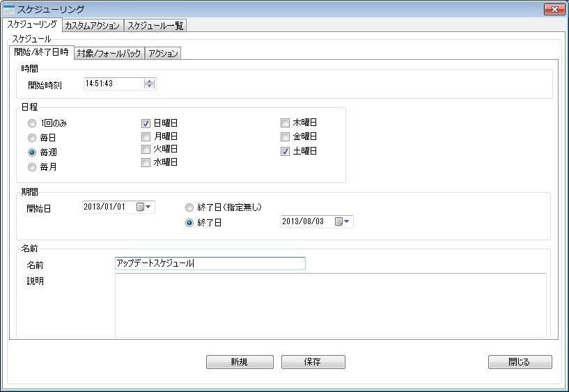Image resolution: width=569 pixels, height=392 pixels.
Task: Select the 毎月 schedule option
Action: (x=32, y=167)
